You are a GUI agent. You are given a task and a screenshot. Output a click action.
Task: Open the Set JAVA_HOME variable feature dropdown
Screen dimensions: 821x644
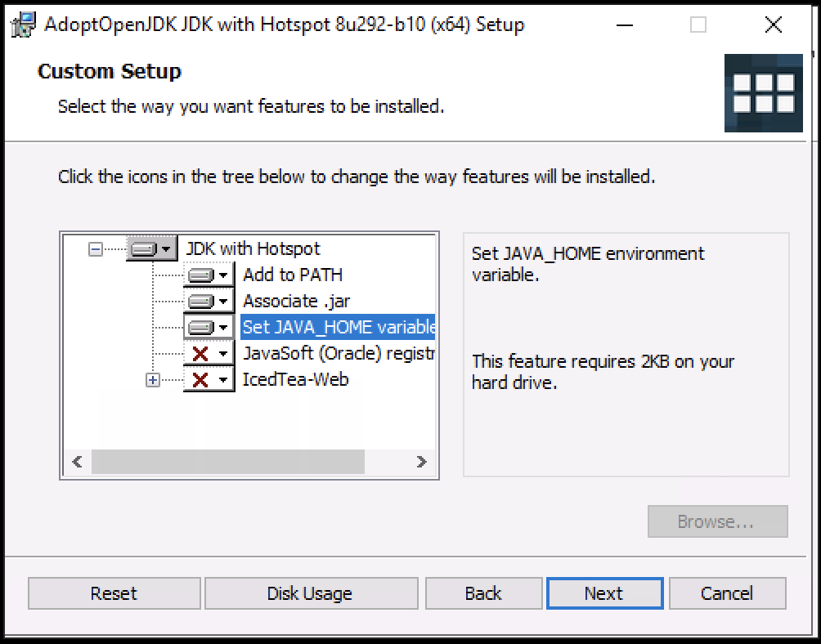tap(209, 327)
